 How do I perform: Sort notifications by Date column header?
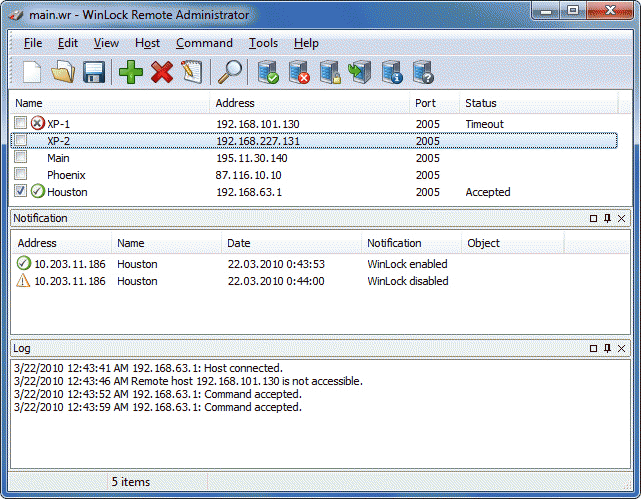pos(291,243)
